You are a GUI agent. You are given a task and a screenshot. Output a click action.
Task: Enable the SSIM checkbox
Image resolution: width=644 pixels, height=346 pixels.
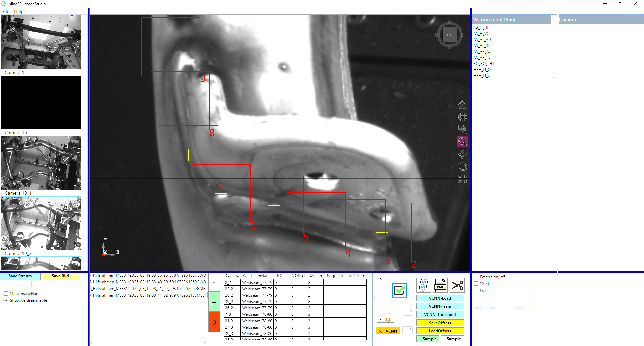[476, 284]
